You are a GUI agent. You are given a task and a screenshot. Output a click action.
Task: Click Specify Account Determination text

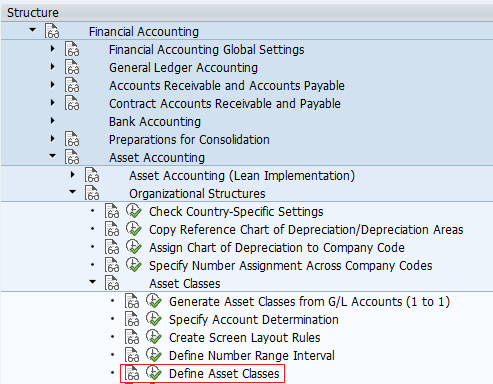tap(254, 320)
